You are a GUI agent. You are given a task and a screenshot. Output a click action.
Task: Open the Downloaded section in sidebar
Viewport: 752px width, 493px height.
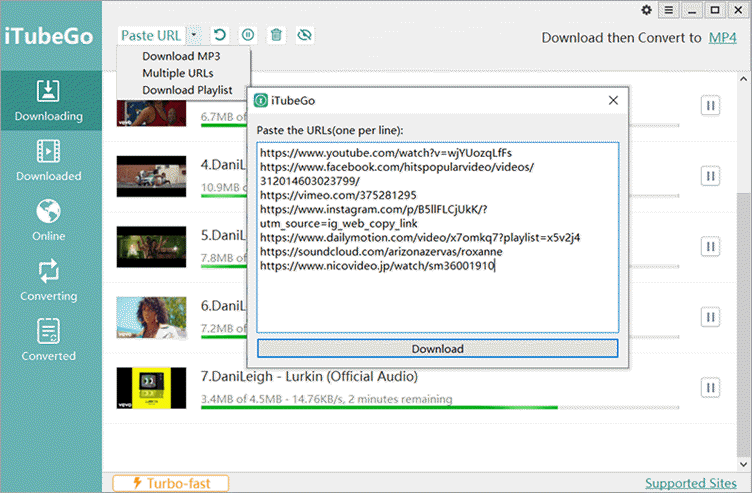[48, 161]
